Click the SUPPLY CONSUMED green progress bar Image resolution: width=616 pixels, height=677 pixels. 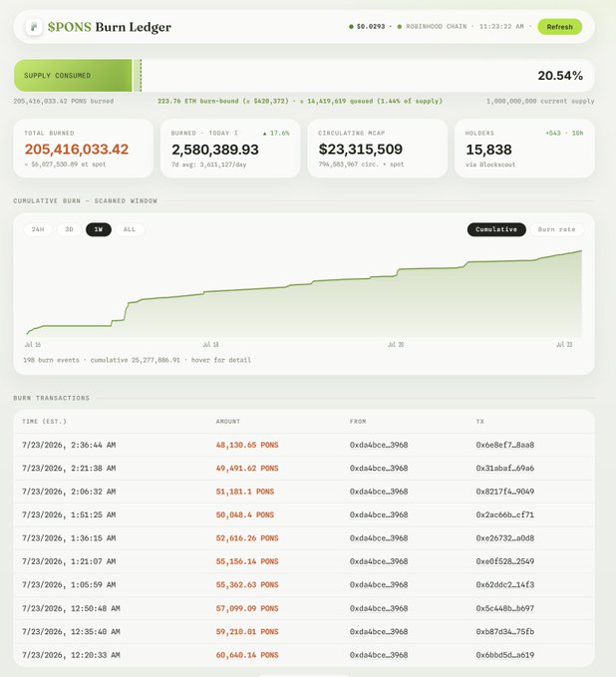click(73, 76)
